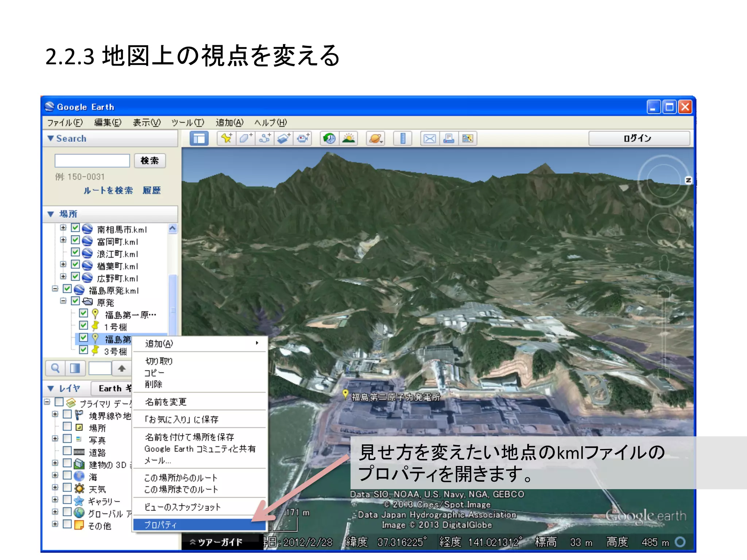Open the 表示(V) menu
Image resolution: width=747 pixels, height=560 pixels.
147,122
